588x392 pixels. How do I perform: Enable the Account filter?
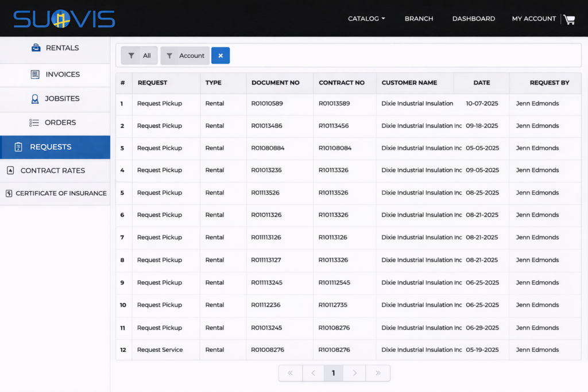point(184,56)
